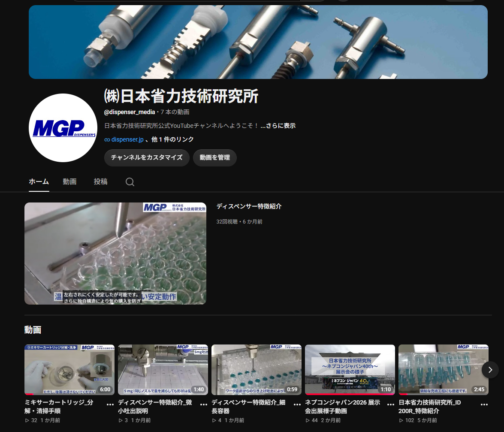Click 動画を管理 button
Image resolution: width=504 pixels, height=432 pixels.
tap(215, 157)
